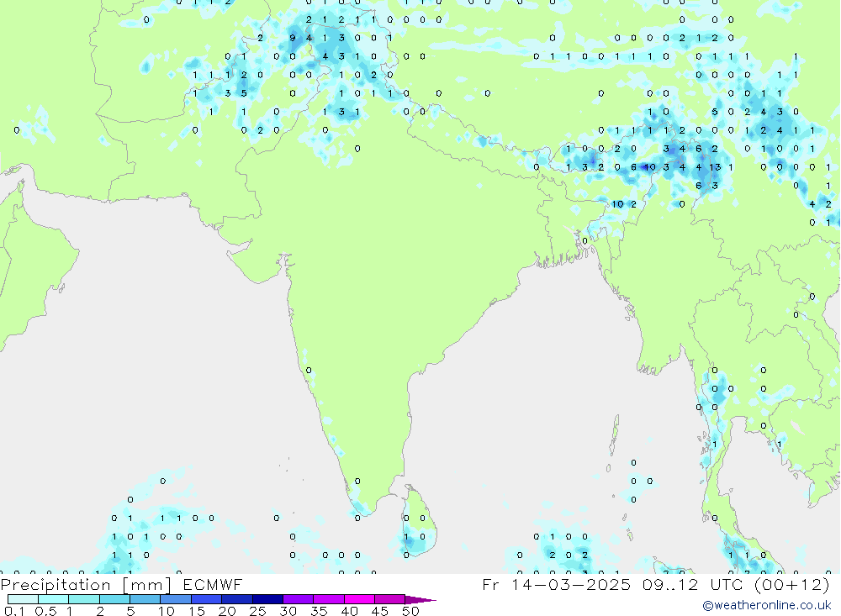Image resolution: width=841 pixels, height=616 pixels.
Task: Click the '09..12 UTC' time text
Action: [x=693, y=584]
